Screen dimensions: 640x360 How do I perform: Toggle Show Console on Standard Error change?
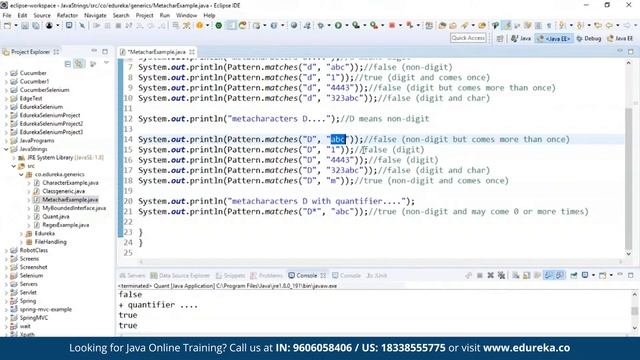(x=559, y=276)
